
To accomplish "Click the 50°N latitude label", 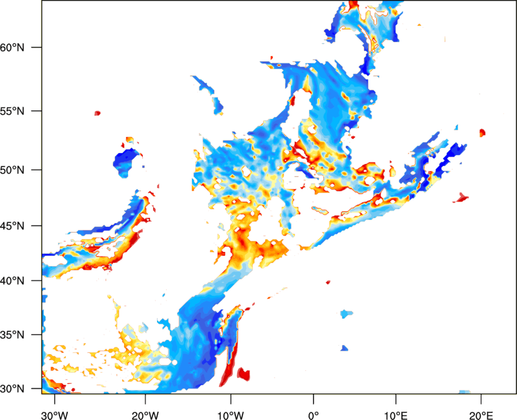I will point(12,170).
